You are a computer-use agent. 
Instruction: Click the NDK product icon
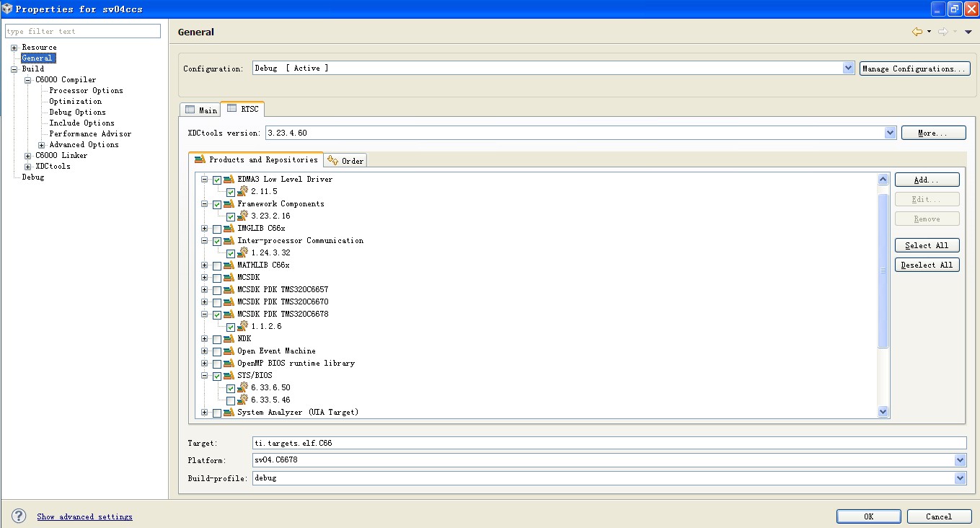click(229, 339)
